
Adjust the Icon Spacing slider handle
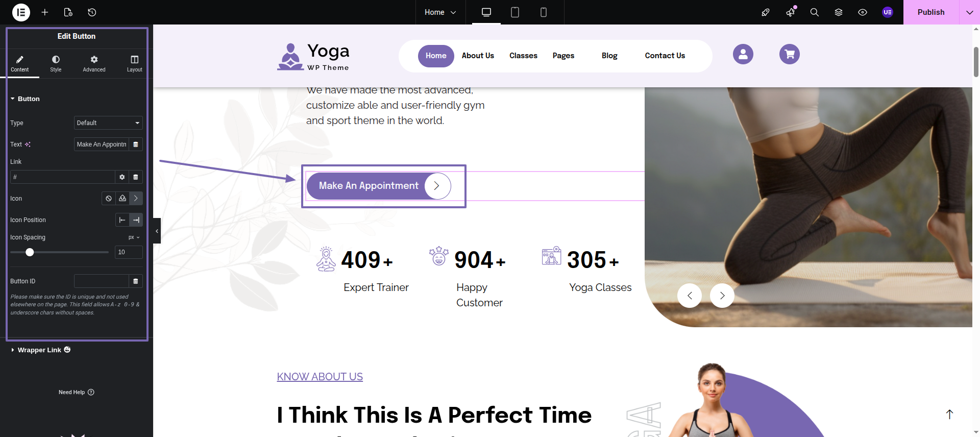tap(30, 252)
